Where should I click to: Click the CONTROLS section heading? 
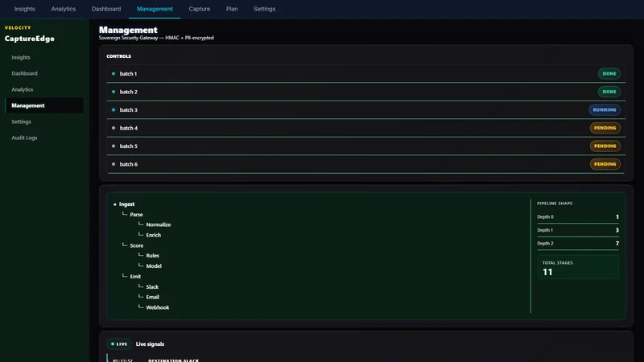tap(118, 56)
